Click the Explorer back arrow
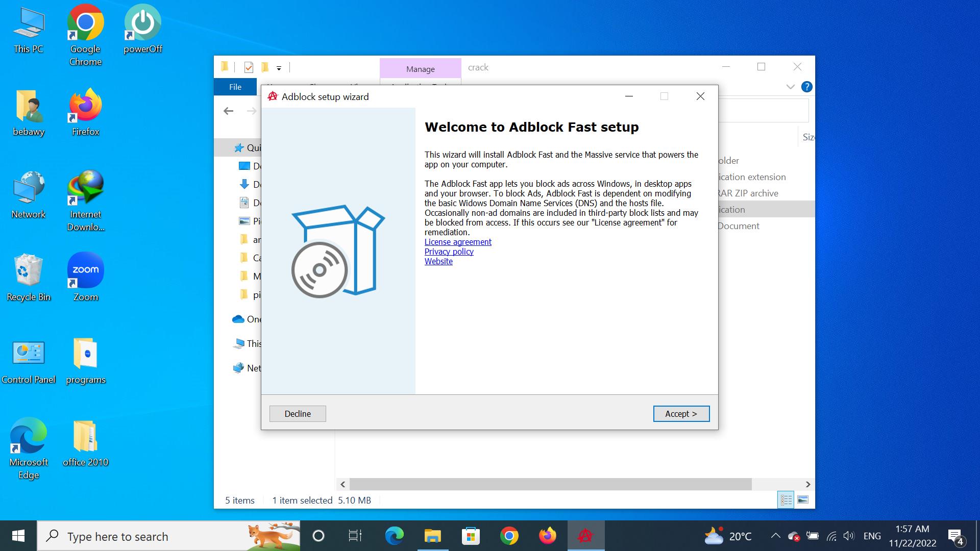The width and height of the screenshot is (980, 551). (x=228, y=111)
